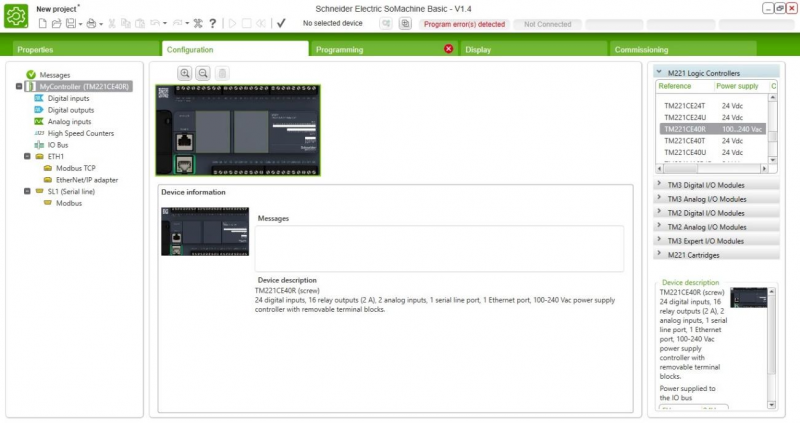The height and width of the screenshot is (423, 800).
Task: Open the Programming tab
Action: pos(384,49)
